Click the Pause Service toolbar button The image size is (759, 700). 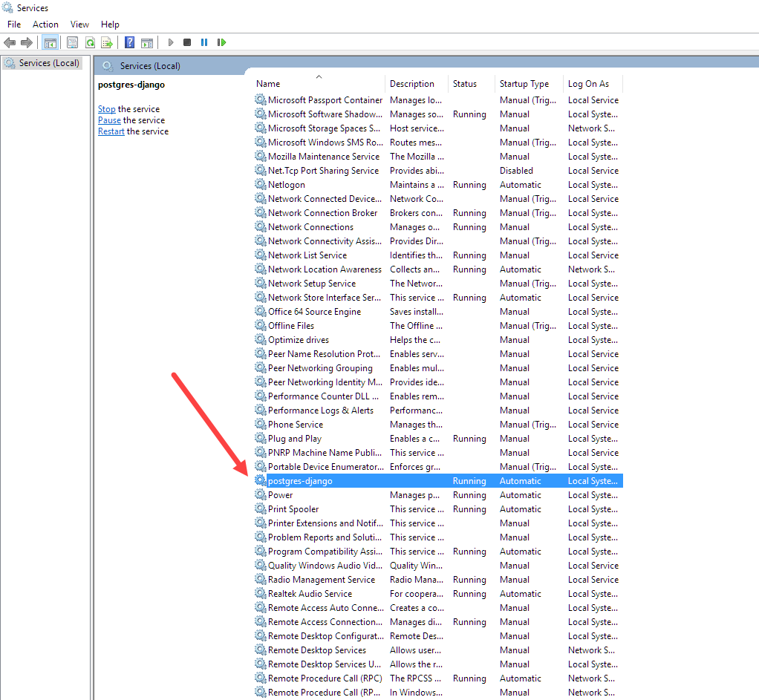coord(204,42)
